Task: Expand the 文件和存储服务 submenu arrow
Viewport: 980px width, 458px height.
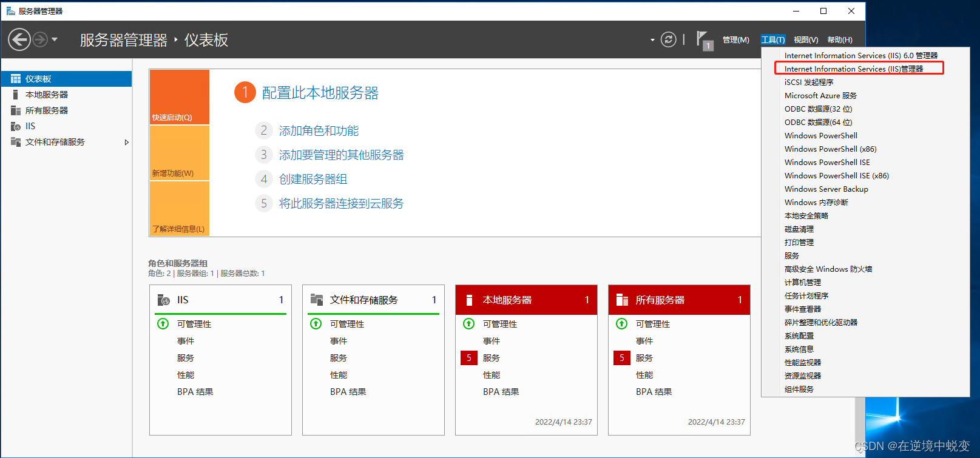Action: click(x=126, y=143)
